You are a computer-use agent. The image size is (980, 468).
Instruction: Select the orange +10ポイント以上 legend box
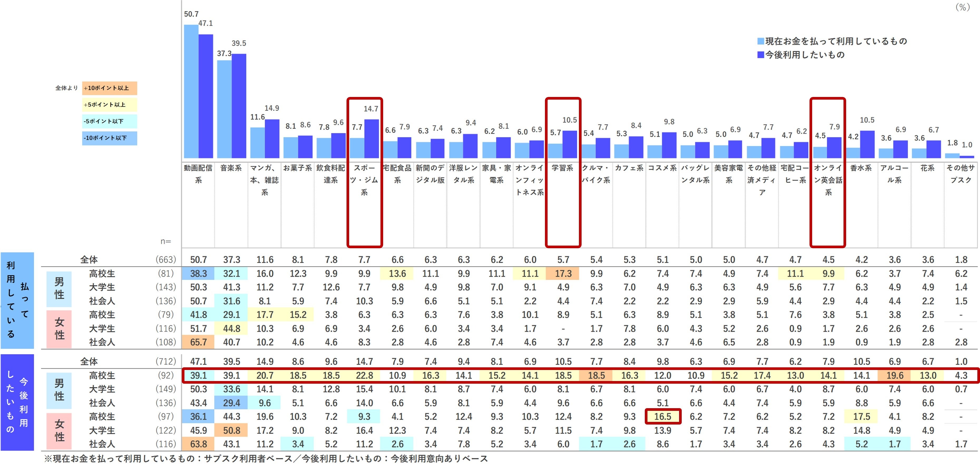pyautogui.click(x=110, y=88)
